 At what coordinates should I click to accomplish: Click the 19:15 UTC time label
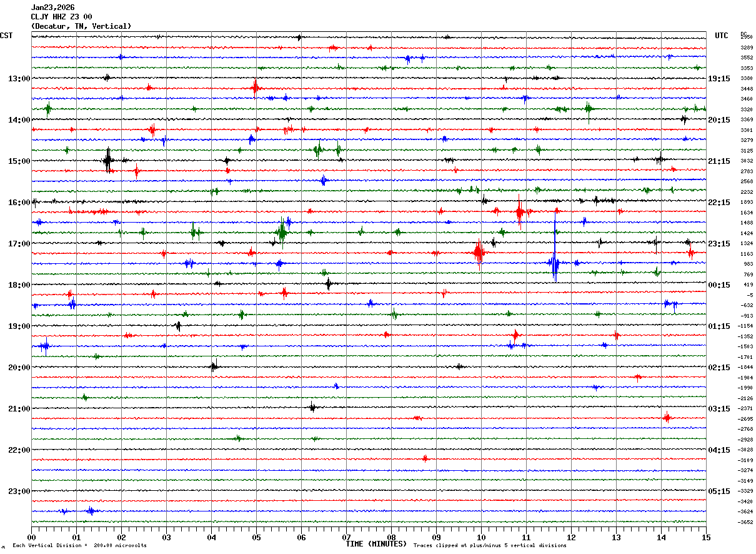[x=719, y=79]
